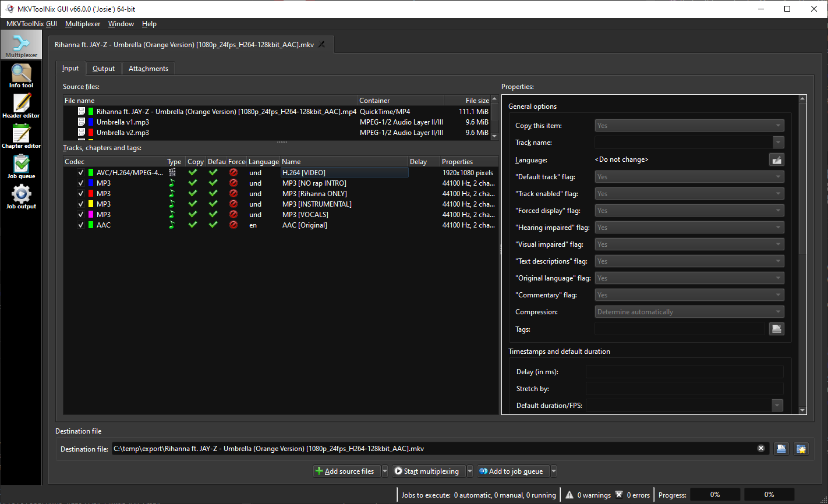The width and height of the screenshot is (828, 504).
Task: Click the Stretch by input field
Action: point(684,388)
